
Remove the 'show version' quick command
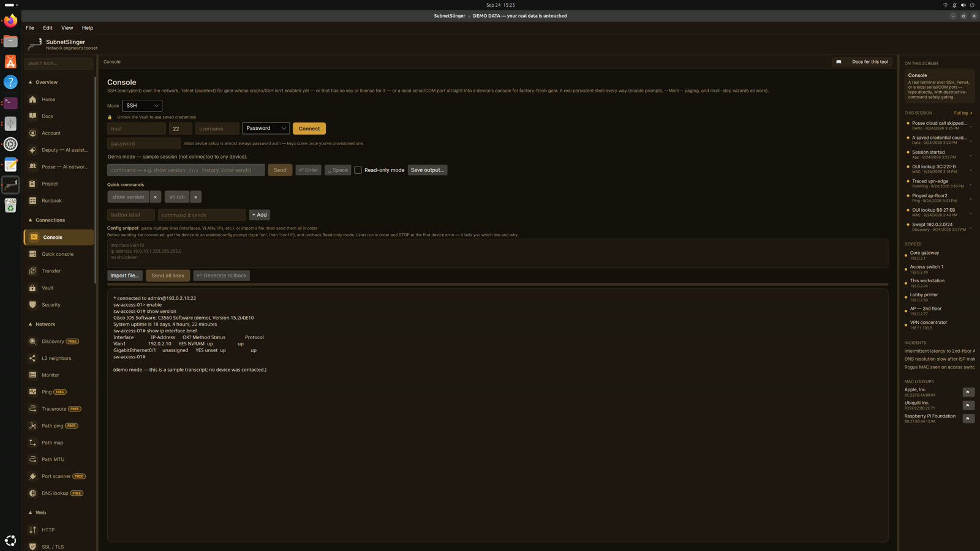(156, 197)
